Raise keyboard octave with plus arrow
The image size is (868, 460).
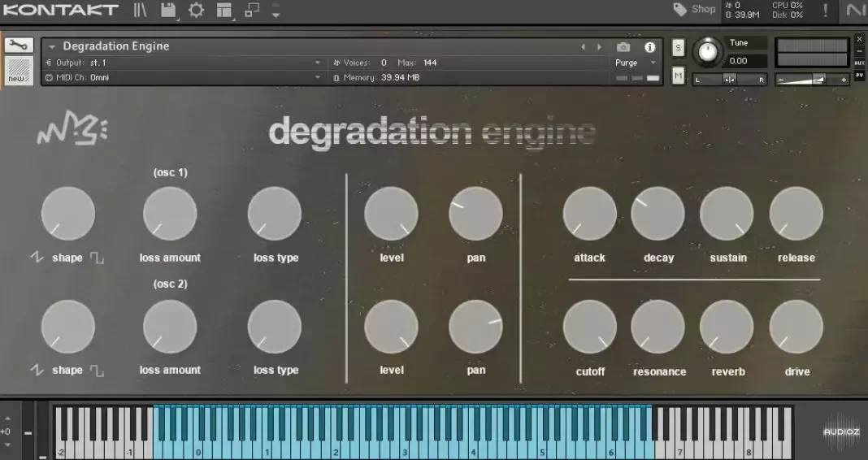pos(7,419)
